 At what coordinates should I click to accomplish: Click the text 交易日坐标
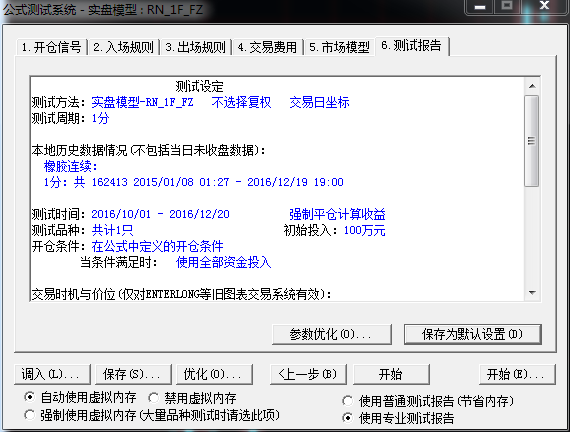point(320,102)
